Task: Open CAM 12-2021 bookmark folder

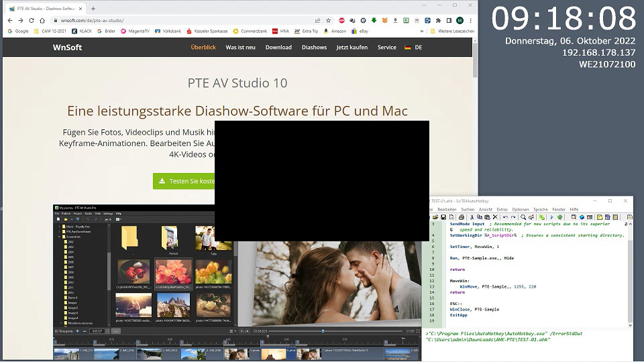Action: [50, 32]
